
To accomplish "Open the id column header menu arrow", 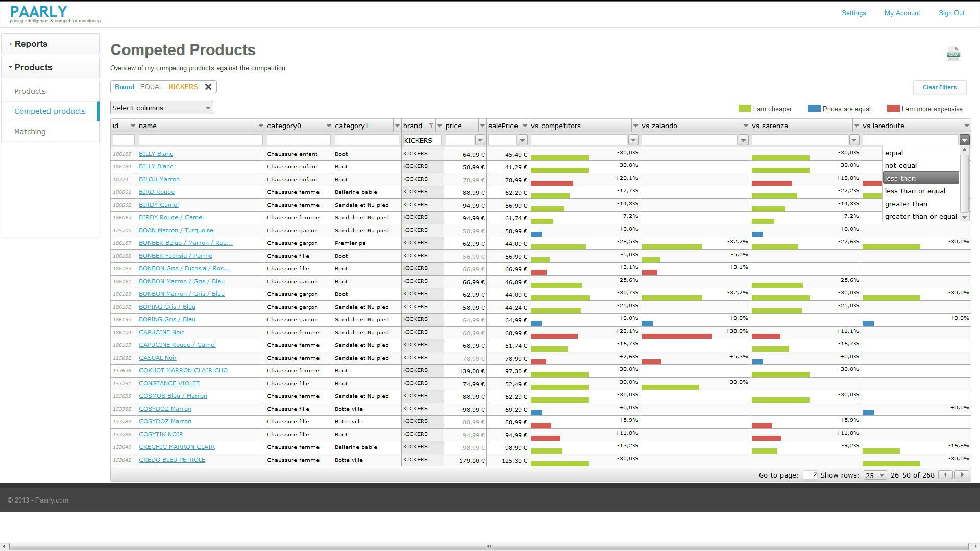I will pyautogui.click(x=133, y=126).
